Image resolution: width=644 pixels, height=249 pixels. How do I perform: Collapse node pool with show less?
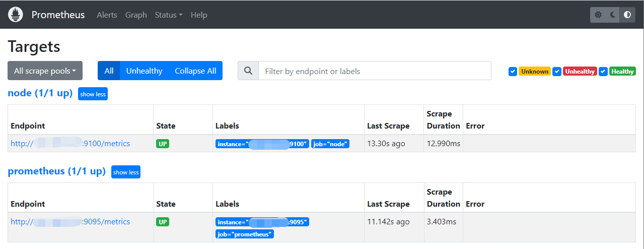coord(93,94)
